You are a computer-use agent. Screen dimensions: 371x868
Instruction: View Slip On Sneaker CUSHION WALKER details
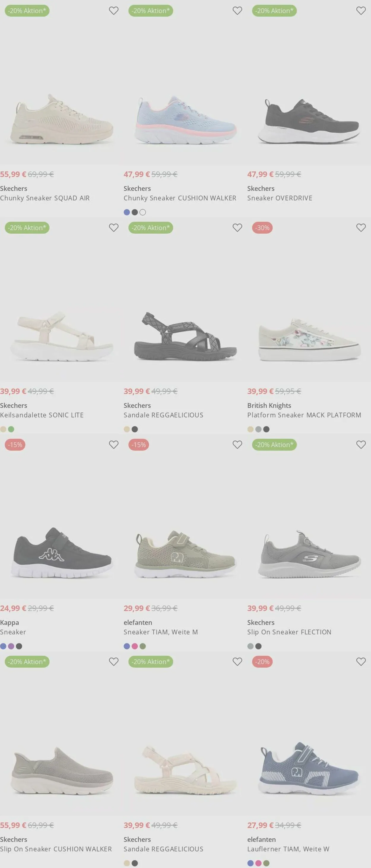coord(56,849)
